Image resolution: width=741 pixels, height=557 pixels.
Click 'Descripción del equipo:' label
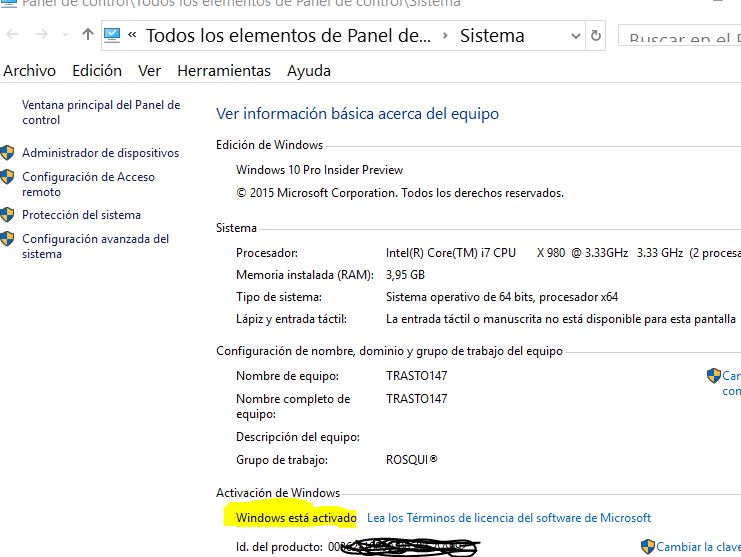point(298,437)
